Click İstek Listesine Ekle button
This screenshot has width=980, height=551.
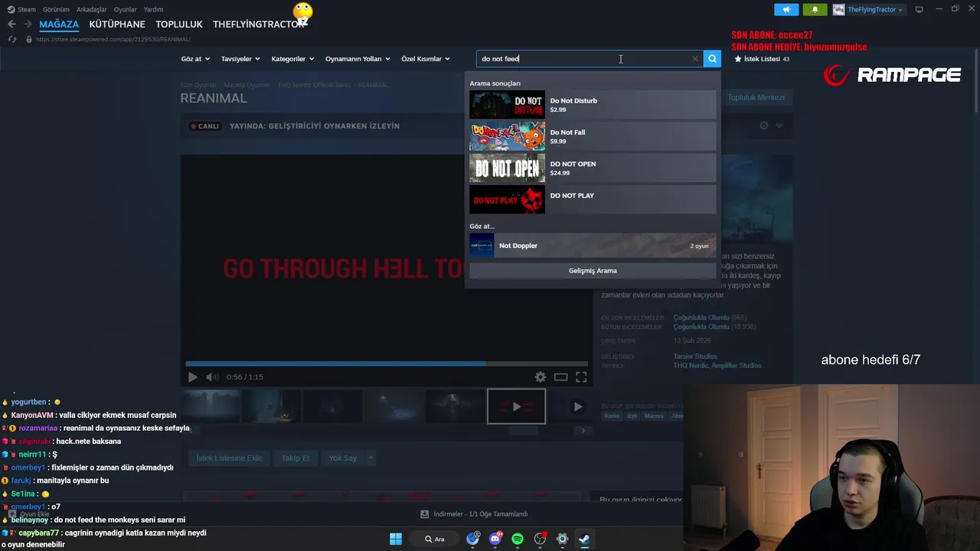(229, 458)
